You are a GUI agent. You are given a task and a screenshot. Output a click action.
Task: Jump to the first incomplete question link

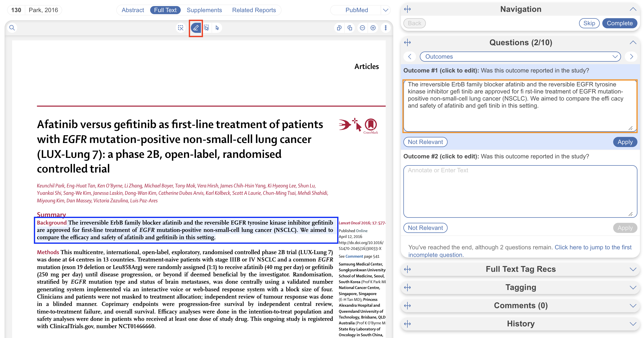tap(593, 247)
